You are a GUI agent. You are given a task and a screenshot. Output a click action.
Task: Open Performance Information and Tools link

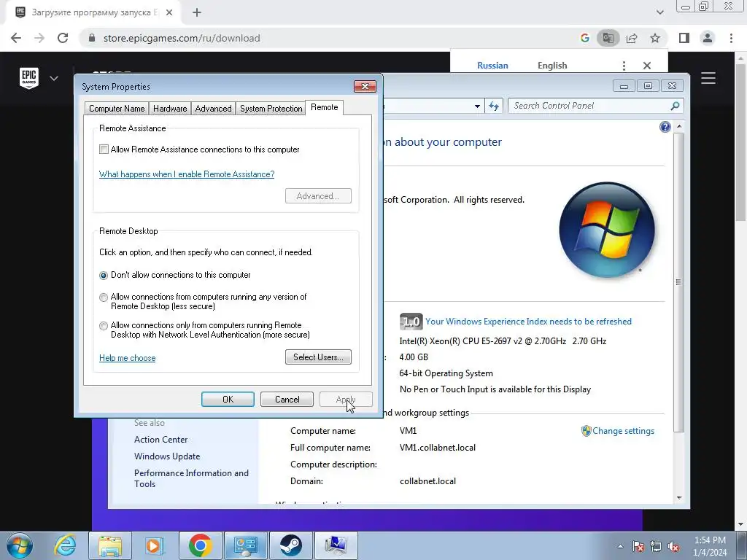point(191,478)
